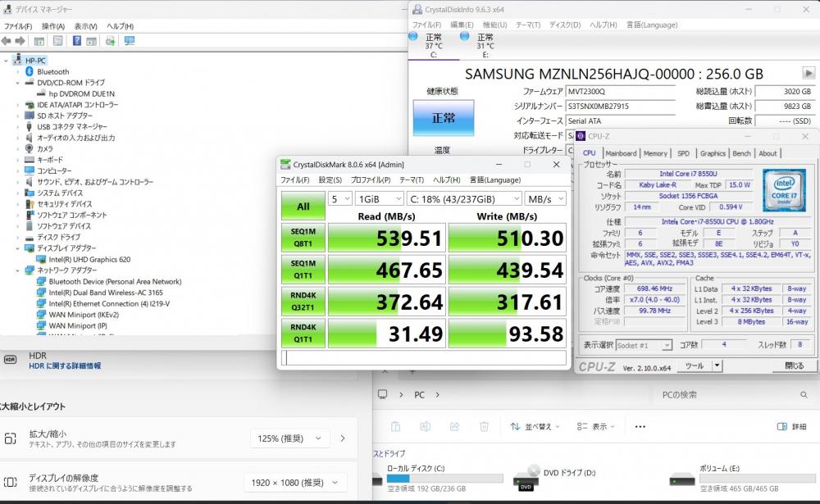The width and height of the screenshot is (820, 504).
Task: Click the back arrow in Device Manager toolbar
Action: pyautogui.click(x=7, y=41)
